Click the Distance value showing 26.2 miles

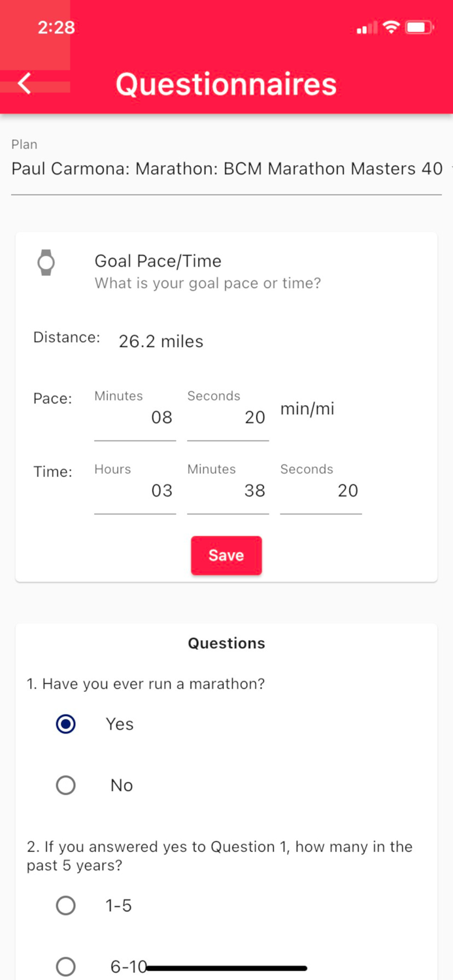click(161, 340)
